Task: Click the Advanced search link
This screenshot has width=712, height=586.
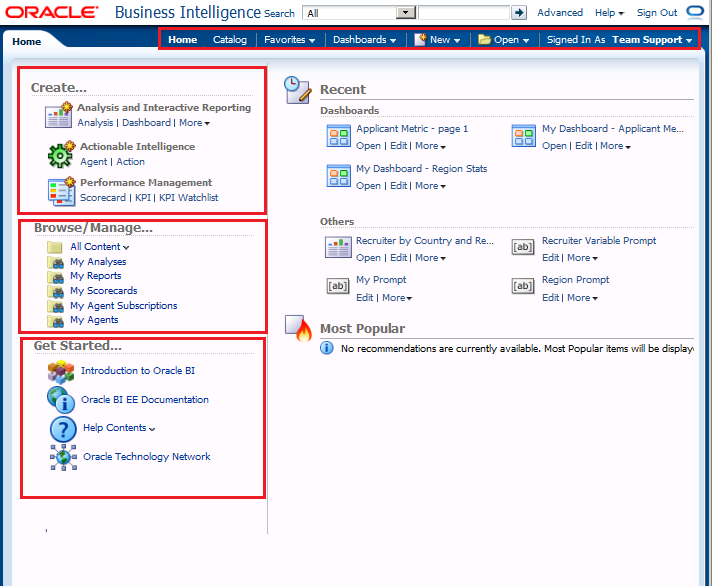Action: tap(560, 13)
